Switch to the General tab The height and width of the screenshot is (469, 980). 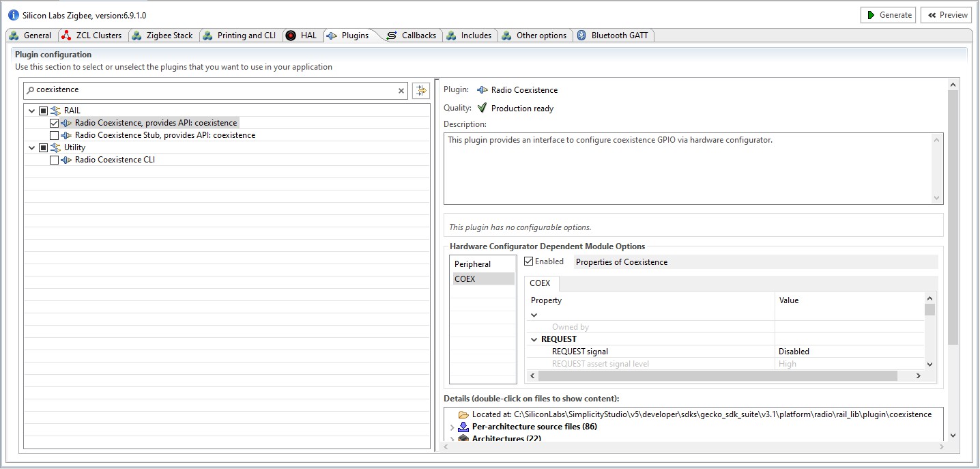(31, 35)
